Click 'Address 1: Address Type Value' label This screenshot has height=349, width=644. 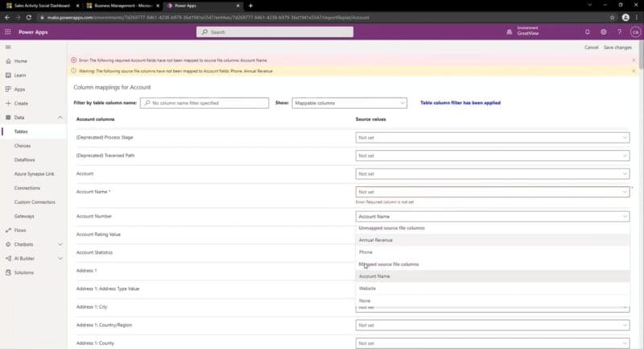click(108, 289)
